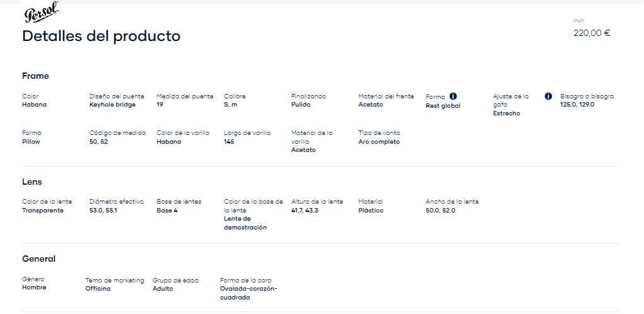
Task: Select the Keyhole bridge value
Action: tap(112, 105)
